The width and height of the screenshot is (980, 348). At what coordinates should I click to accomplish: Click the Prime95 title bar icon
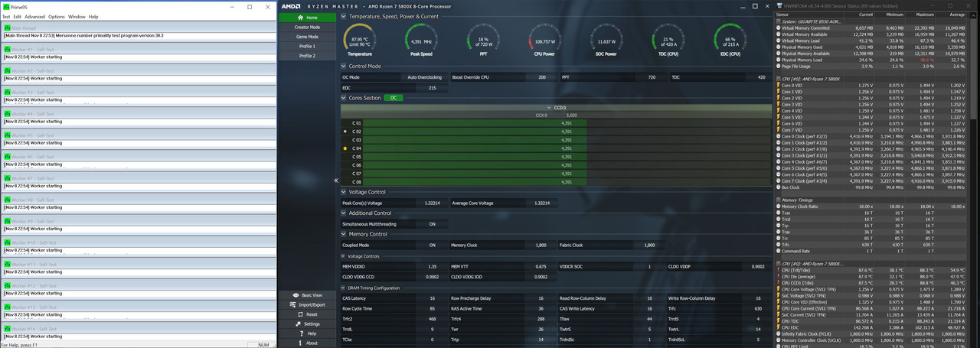click(x=5, y=6)
